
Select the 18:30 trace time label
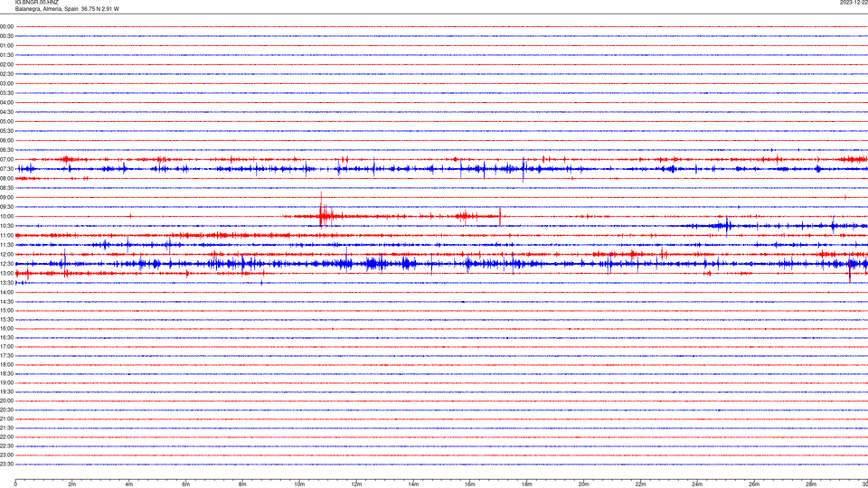click(6, 374)
